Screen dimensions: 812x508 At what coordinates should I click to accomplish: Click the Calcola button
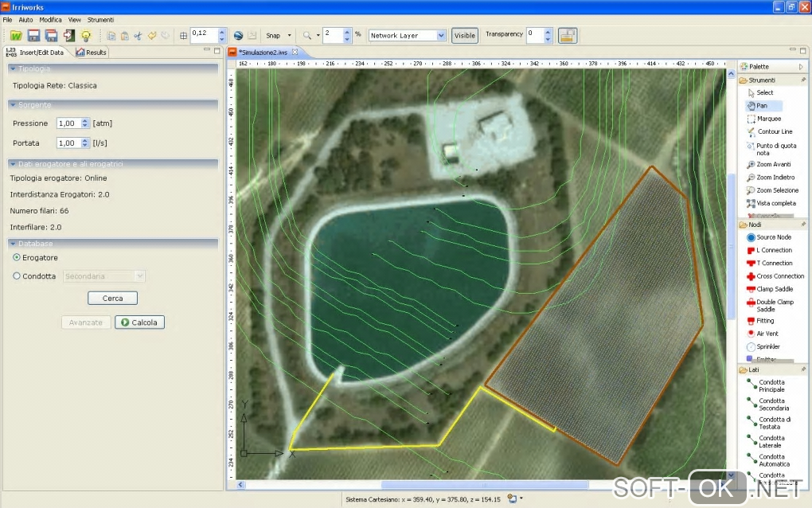coord(139,322)
